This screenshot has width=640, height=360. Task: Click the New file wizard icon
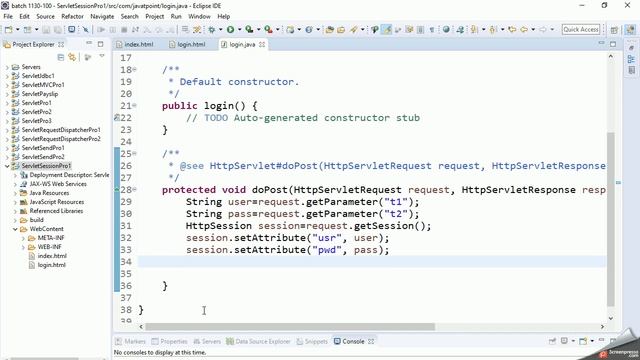8,29
